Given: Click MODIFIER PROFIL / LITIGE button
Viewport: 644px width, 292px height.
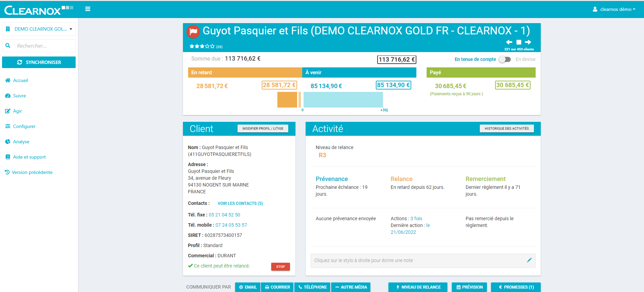Looking at the screenshot, I should coord(263,129).
